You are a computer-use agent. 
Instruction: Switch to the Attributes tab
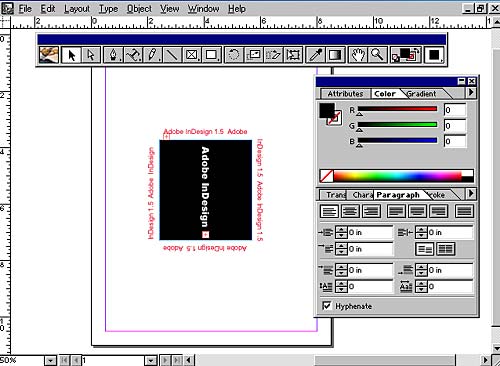point(345,94)
